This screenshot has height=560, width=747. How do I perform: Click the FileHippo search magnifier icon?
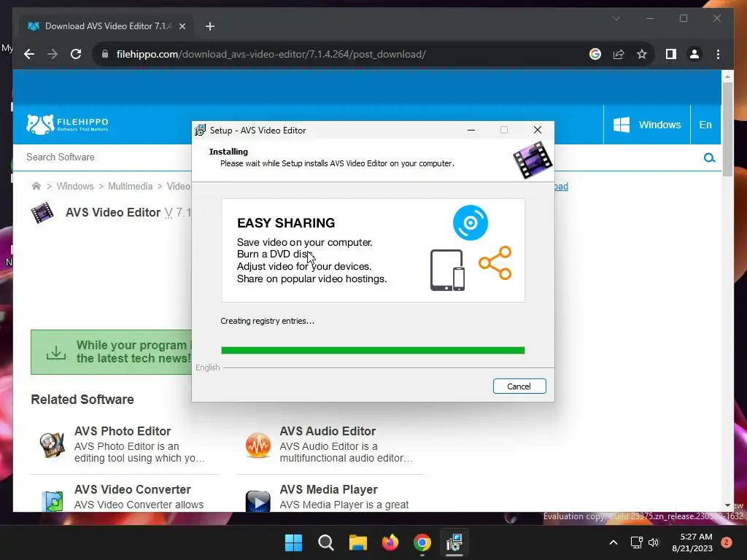point(709,157)
